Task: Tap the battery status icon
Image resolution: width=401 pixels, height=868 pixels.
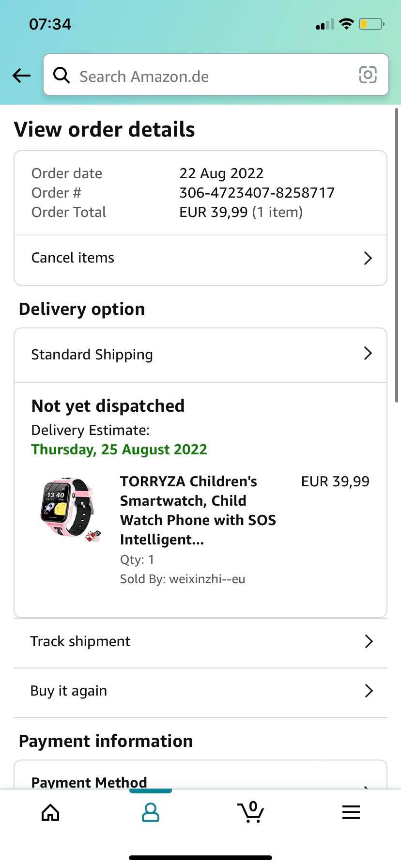Action: click(371, 24)
